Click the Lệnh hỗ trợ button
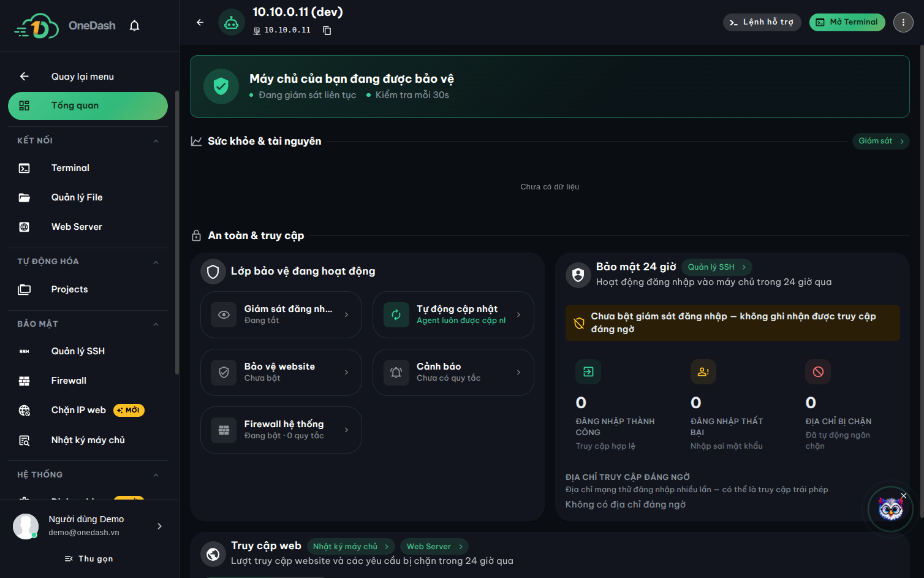 pyautogui.click(x=762, y=22)
